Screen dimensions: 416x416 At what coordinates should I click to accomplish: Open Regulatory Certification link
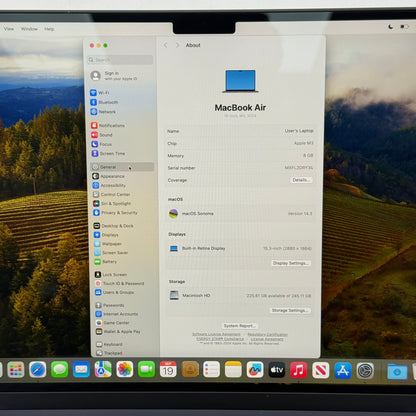pos(267,334)
